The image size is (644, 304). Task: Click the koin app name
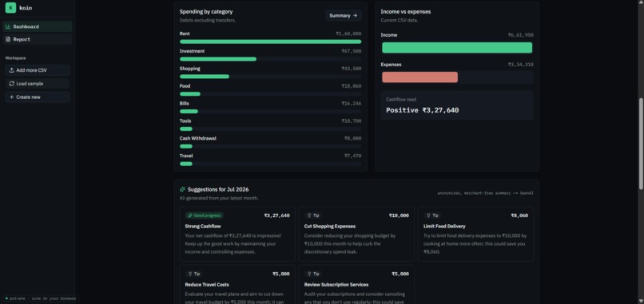26,8
